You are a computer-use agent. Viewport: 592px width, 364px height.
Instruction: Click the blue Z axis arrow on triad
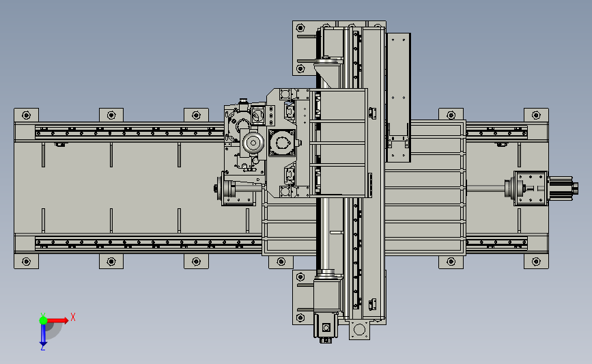(x=43, y=335)
